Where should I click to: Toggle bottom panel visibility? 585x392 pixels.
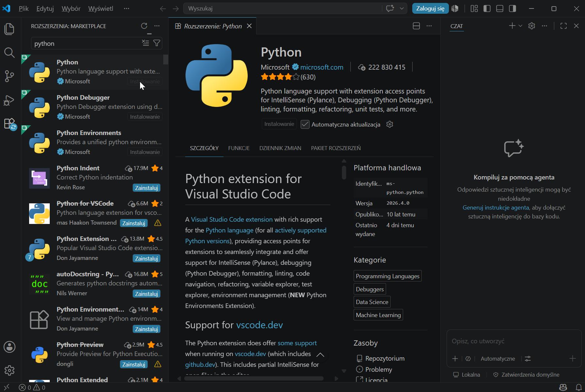(x=500, y=9)
